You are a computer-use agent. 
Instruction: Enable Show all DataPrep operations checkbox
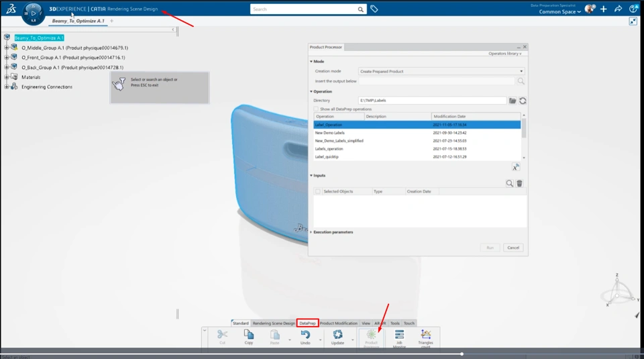coord(317,109)
